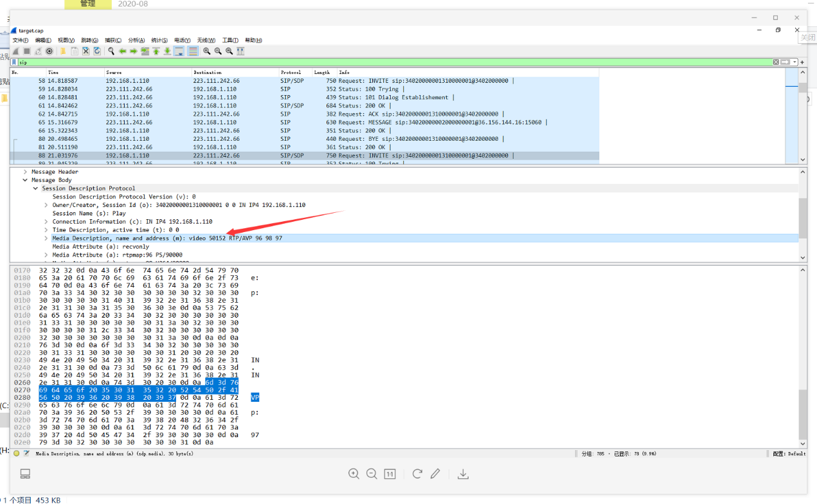Open the 电话(Y) menu

coord(183,40)
